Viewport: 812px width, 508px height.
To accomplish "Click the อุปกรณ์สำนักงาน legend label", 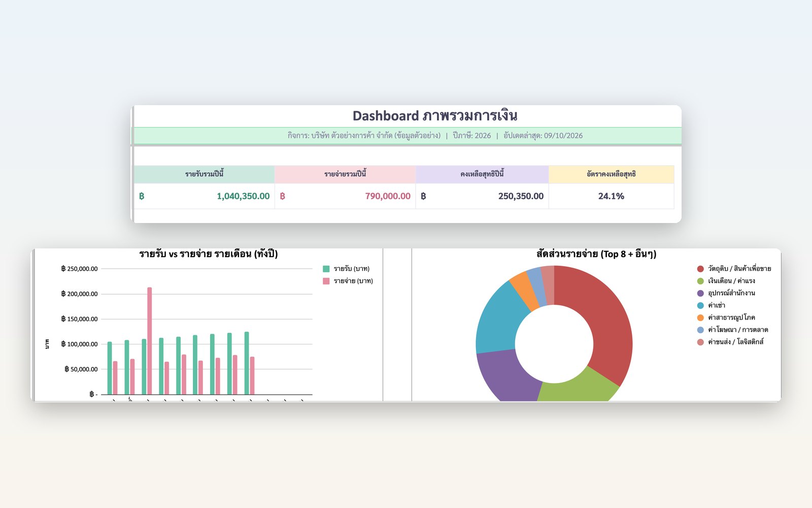I will point(731,293).
